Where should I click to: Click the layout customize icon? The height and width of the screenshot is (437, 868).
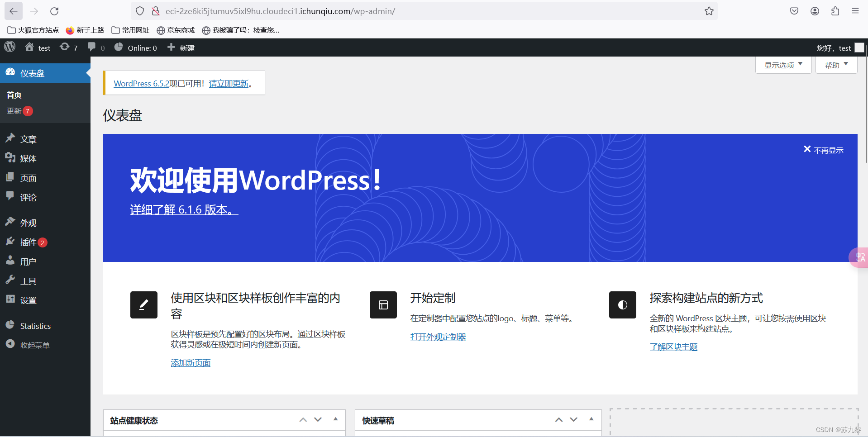click(383, 305)
